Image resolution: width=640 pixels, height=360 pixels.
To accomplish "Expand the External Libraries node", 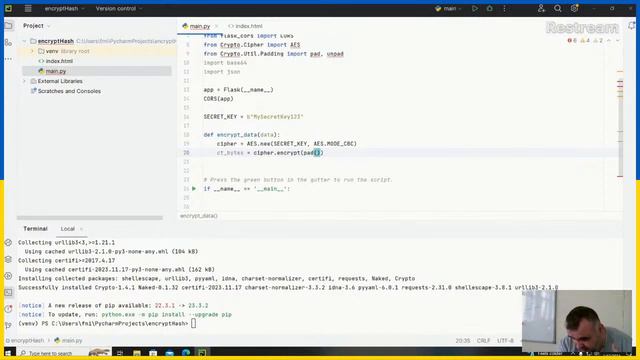I will click(x=24, y=81).
